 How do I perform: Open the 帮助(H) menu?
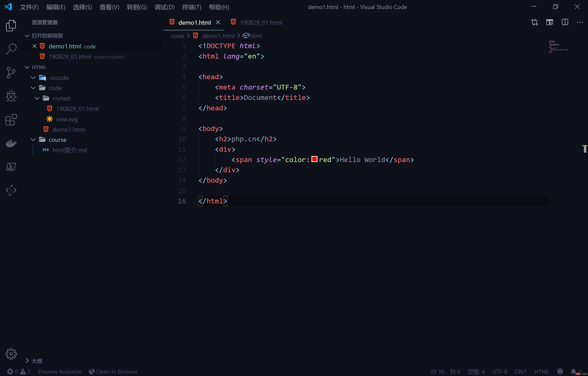[219, 7]
